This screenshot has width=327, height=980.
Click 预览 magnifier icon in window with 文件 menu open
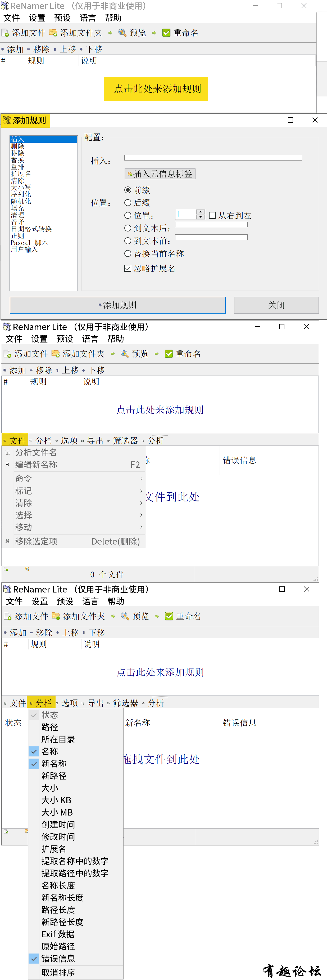click(125, 354)
